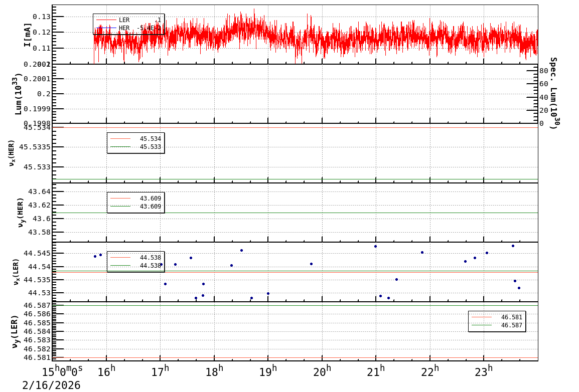This screenshot has height=392, width=579.
Task: Click the I[mA] y-axis title
Action: pos(28,35)
